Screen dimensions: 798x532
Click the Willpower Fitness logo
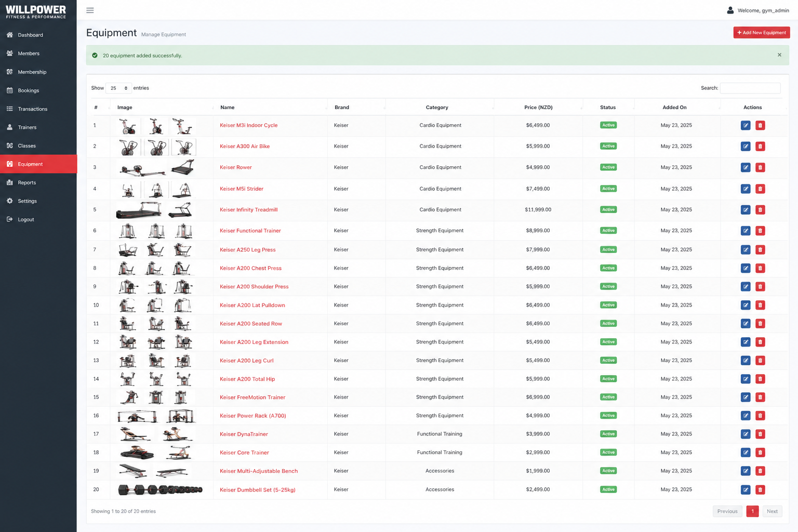click(x=36, y=11)
